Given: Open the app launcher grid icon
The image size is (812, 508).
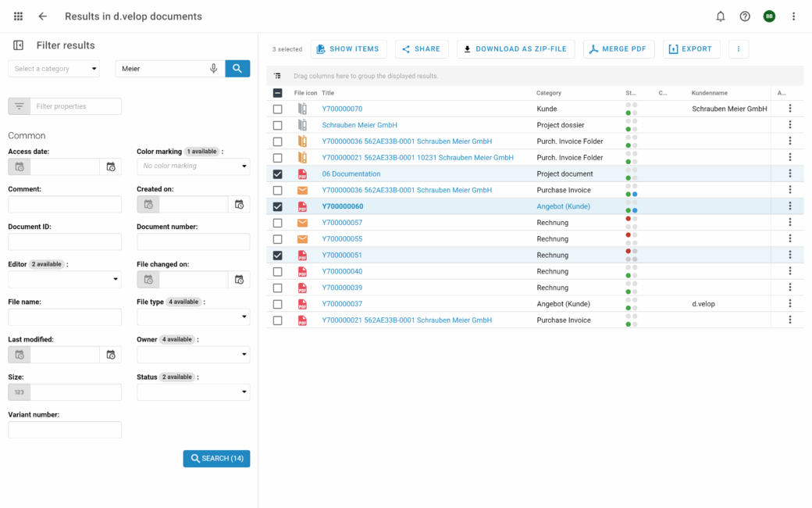Looking at the screenshot, I should [18, 16].
